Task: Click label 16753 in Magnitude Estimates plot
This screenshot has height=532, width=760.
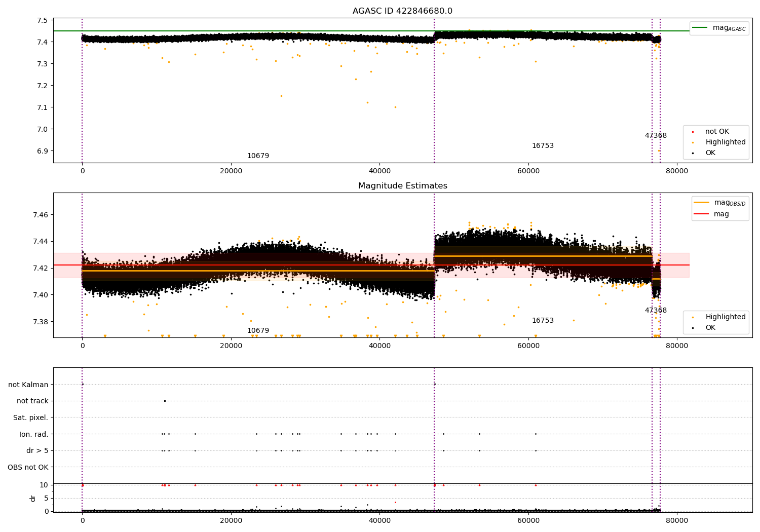Action: [x=543, y=321]
